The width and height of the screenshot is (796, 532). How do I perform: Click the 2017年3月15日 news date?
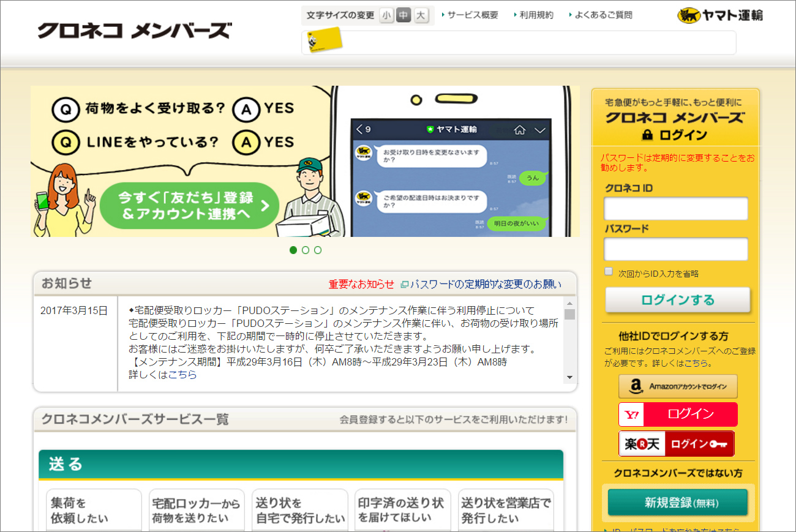point(74,310)
